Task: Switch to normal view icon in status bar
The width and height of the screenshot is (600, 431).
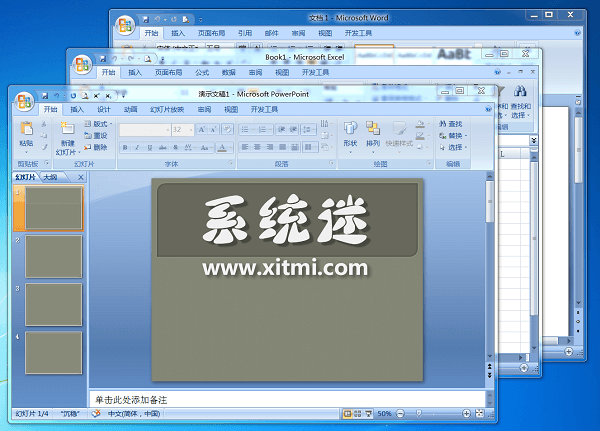Action: tap(347, 414)
